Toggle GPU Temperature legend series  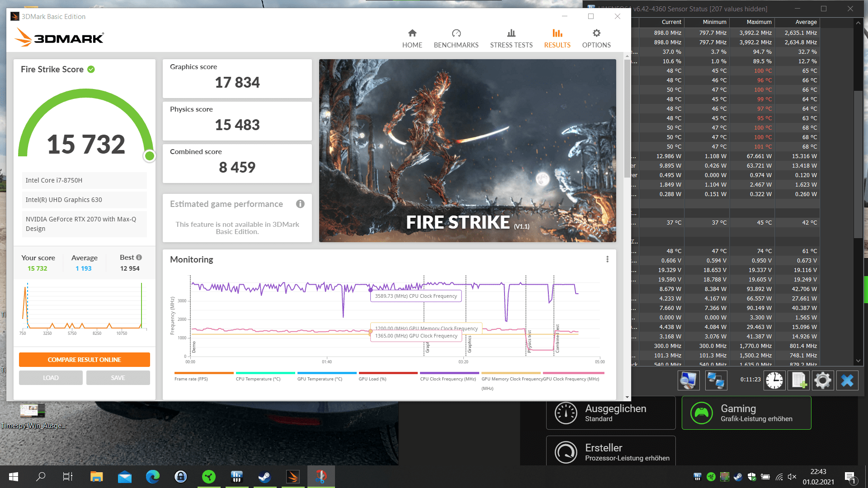[327, 376]
